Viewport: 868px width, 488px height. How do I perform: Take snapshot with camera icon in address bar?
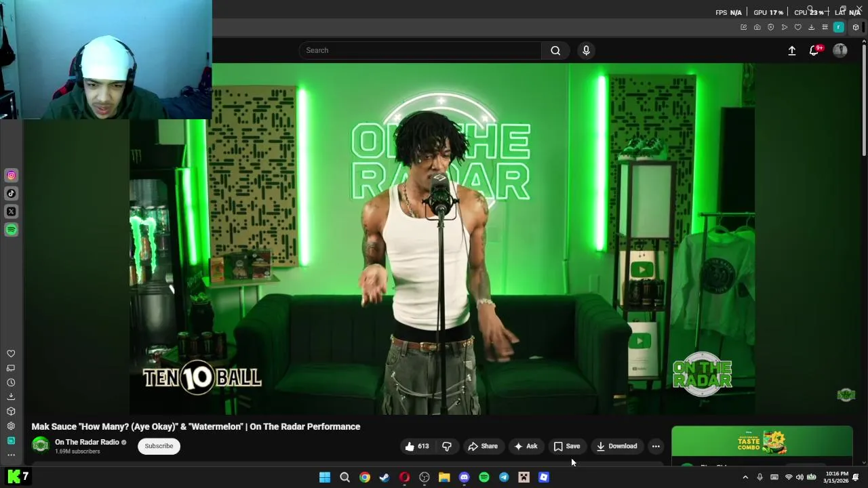pos(757,27)
